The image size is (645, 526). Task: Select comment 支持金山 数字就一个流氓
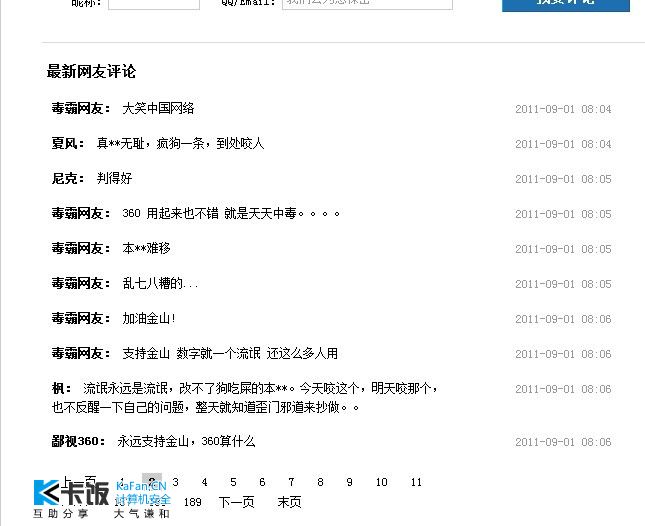click(x=230, y=353)
